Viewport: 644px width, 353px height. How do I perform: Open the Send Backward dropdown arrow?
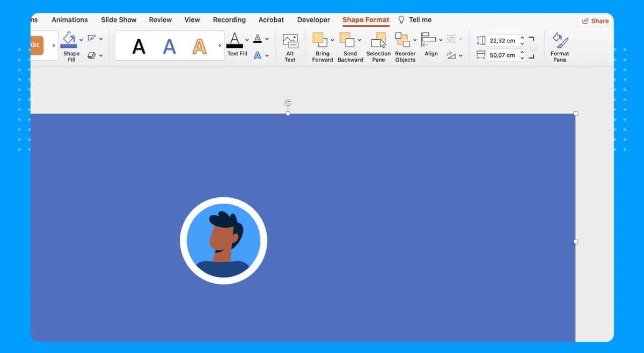(x=359, y=40)
